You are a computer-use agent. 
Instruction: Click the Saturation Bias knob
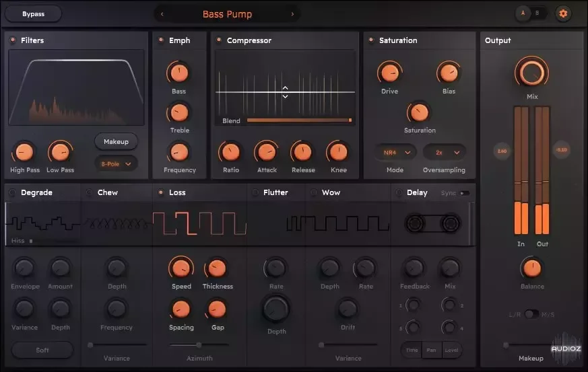pos(449,73)
